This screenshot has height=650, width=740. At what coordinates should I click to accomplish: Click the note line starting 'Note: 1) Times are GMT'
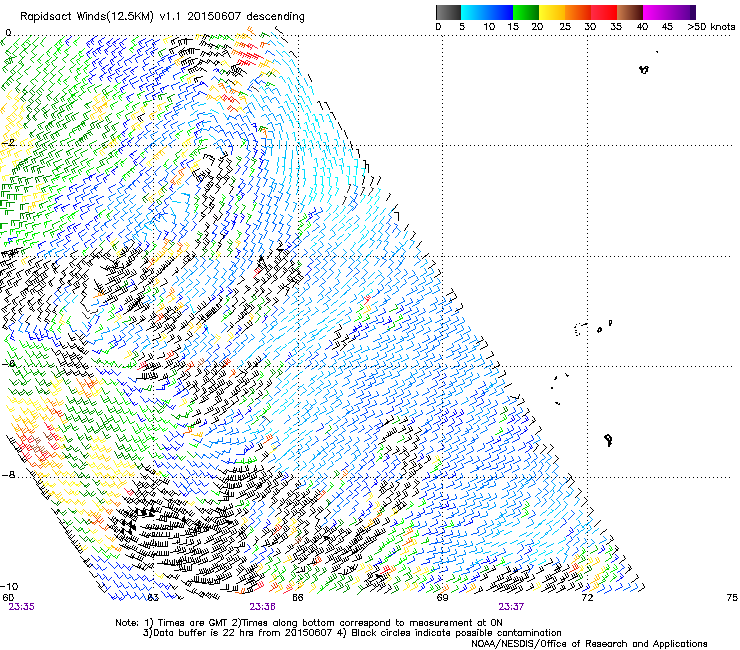click(x=309, y=623)
